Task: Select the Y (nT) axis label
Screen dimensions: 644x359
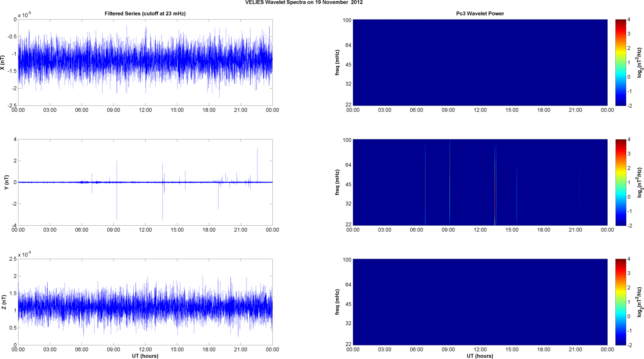Action: click(x=6, y=182)
